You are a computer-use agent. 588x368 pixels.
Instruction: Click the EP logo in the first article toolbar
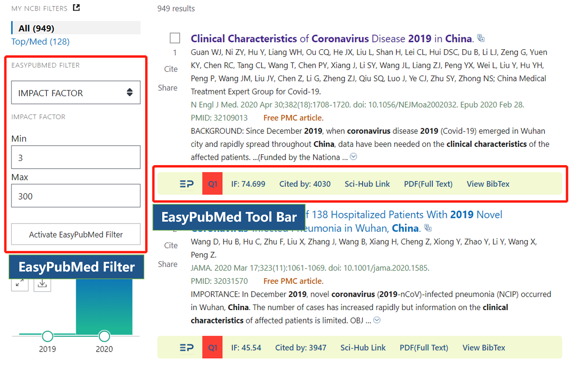point(187,183)
